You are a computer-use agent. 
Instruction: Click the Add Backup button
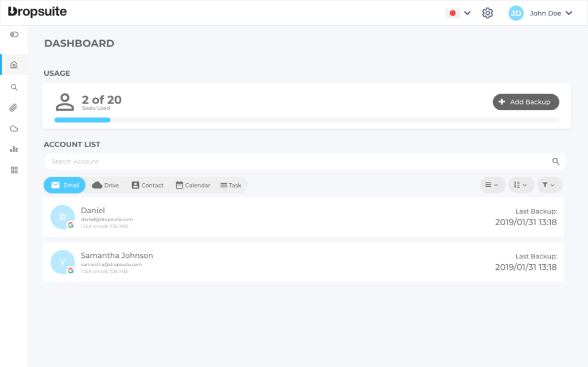(x=525, y=102)
